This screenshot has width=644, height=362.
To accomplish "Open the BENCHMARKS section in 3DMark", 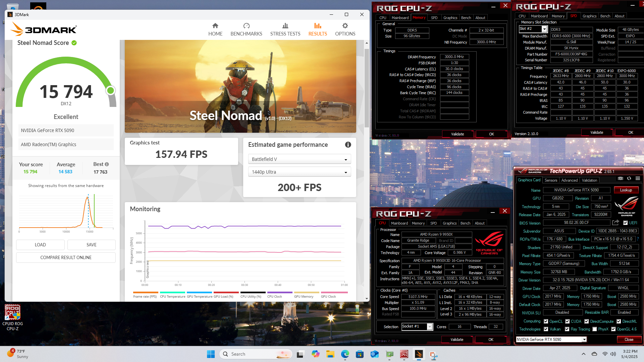I will tap(246, 29).
